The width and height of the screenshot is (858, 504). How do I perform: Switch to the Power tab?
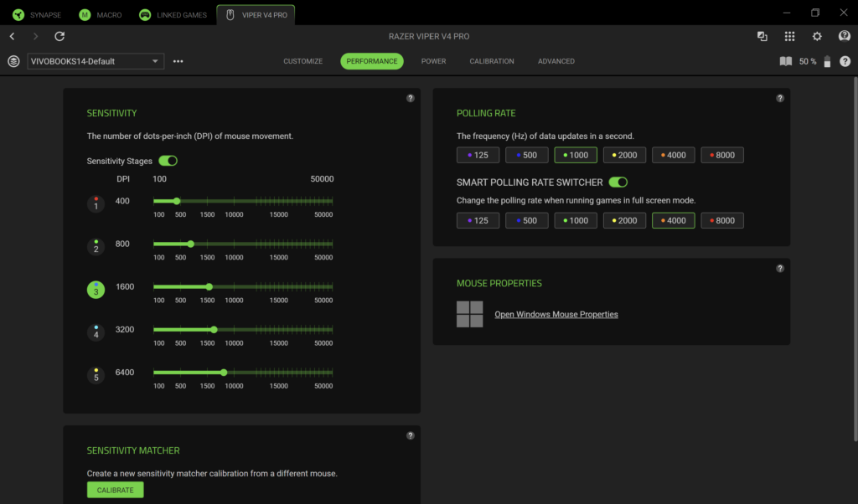click(433, 61)
